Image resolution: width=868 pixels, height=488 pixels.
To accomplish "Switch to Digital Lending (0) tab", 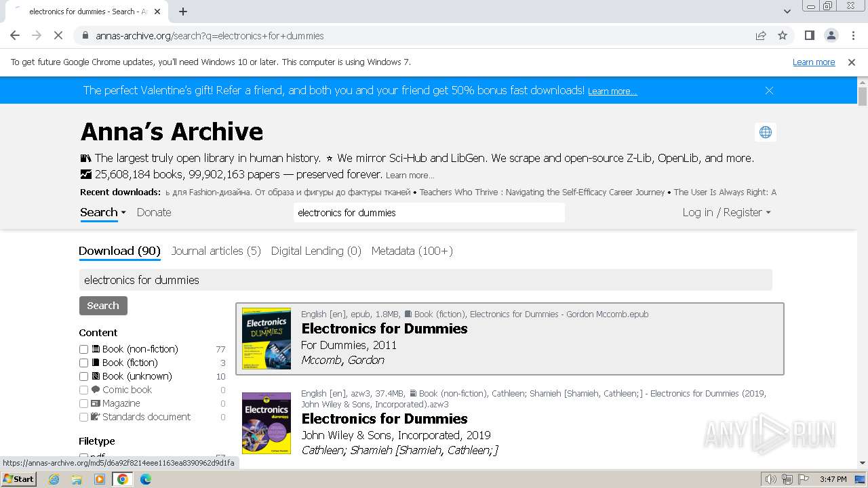I will click(x=316, y=251).
